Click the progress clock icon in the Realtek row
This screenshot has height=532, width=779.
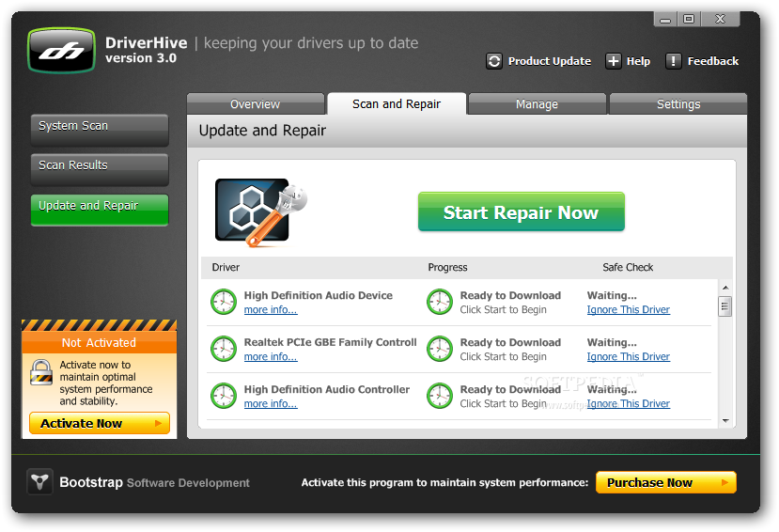[x=440, y=349]
